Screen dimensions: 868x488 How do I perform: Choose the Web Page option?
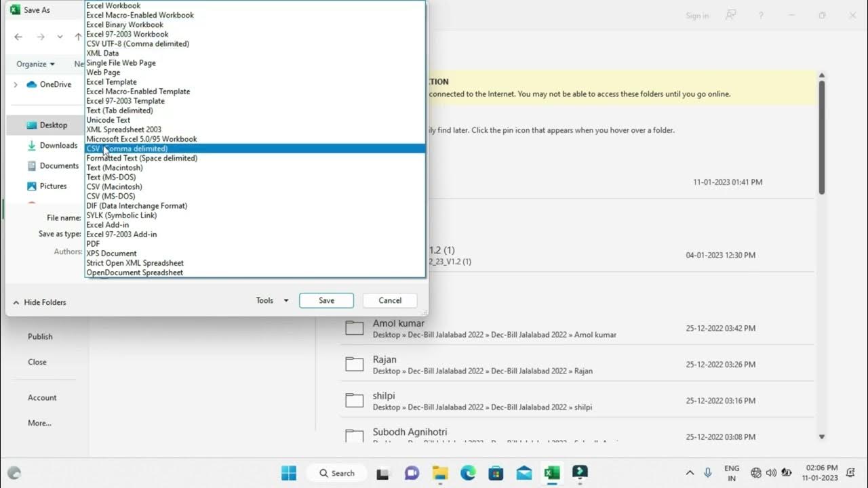pos(255,72)
